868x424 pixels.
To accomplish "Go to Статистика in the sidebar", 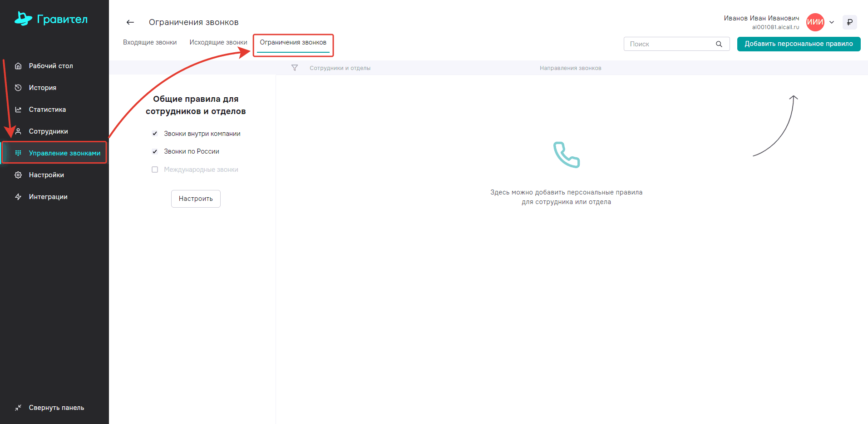I will (47, 110).
